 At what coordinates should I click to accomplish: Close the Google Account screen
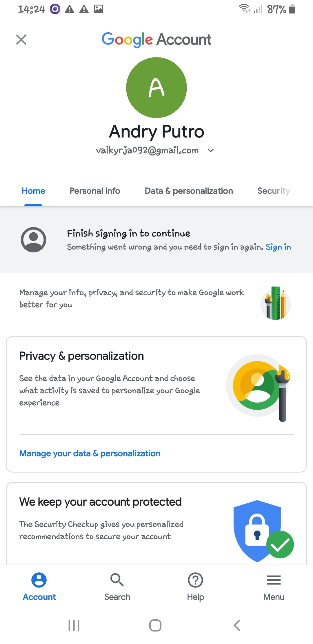click(x=21, y=40)
